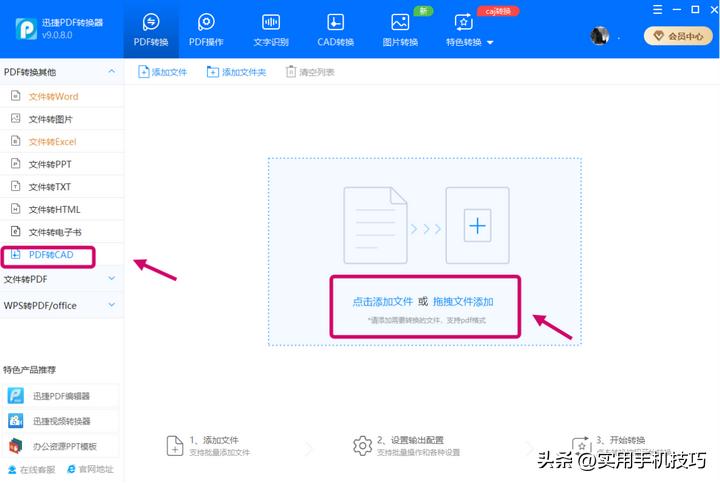Click the user avatar picture

[599, 35]
